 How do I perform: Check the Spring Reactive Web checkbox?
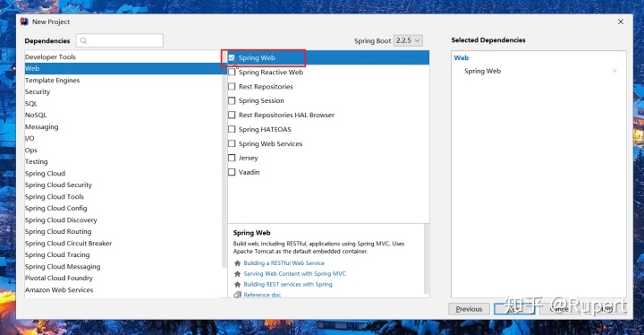[232, 73]
